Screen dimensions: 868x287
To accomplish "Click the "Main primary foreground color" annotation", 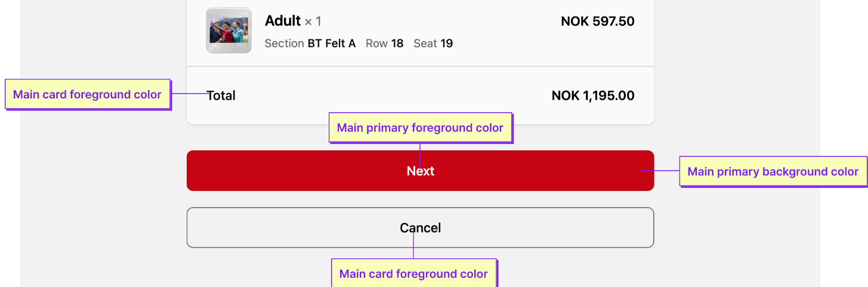I will tap(420, 128).
